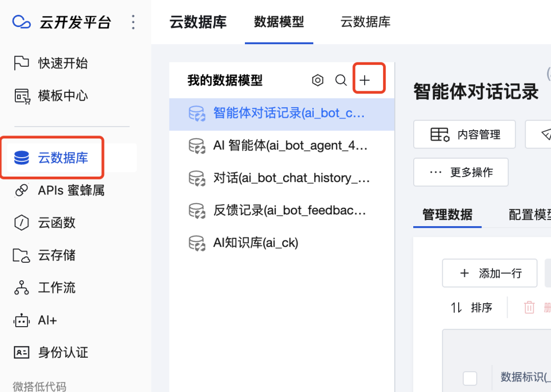
Task: Toggle the select-all checkbox in the data table
Action: pyautogui.click(x=469, y=378)
